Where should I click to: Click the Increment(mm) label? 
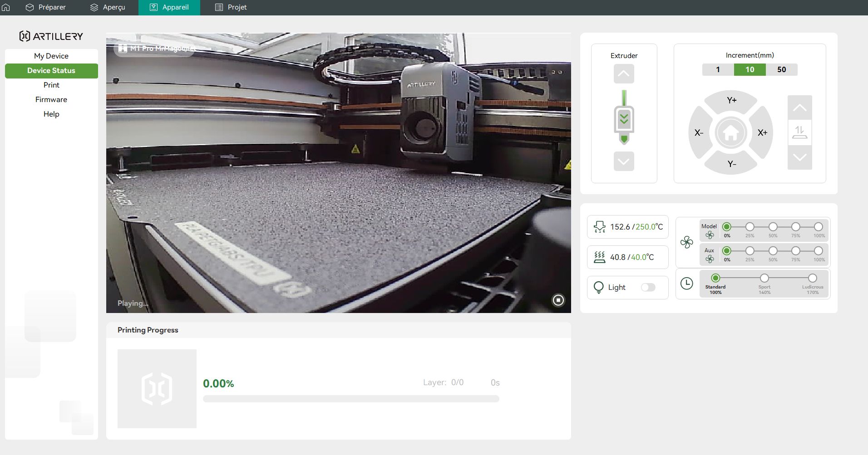(x=750, y=55)
